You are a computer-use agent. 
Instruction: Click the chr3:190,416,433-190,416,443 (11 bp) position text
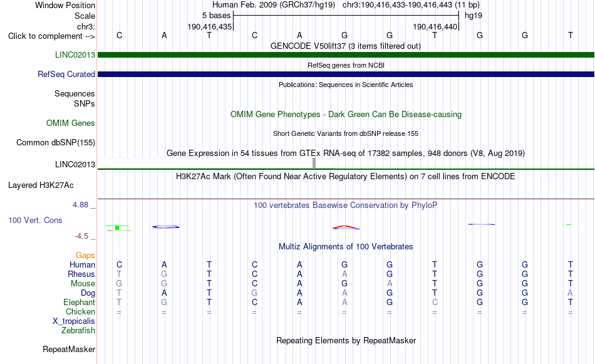point(411,5)
